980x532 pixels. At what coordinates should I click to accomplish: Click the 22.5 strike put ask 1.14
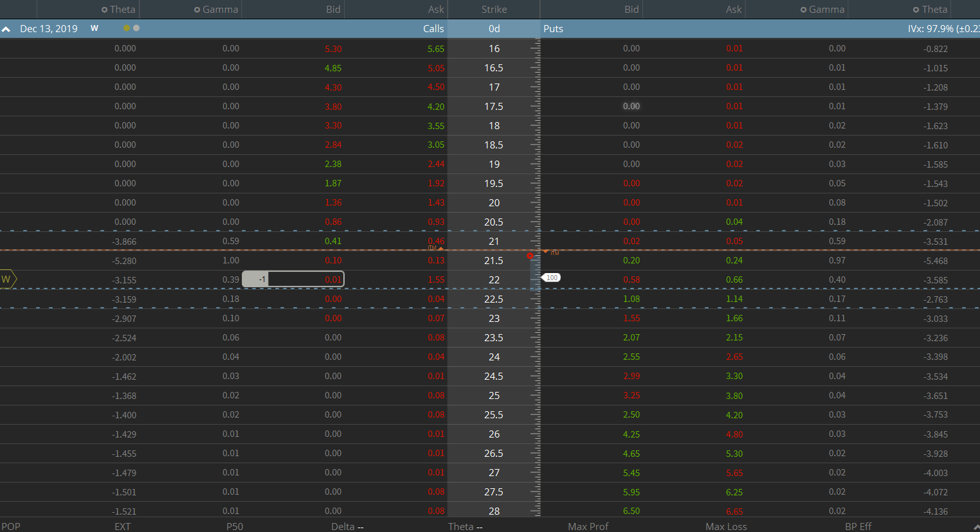734,299
